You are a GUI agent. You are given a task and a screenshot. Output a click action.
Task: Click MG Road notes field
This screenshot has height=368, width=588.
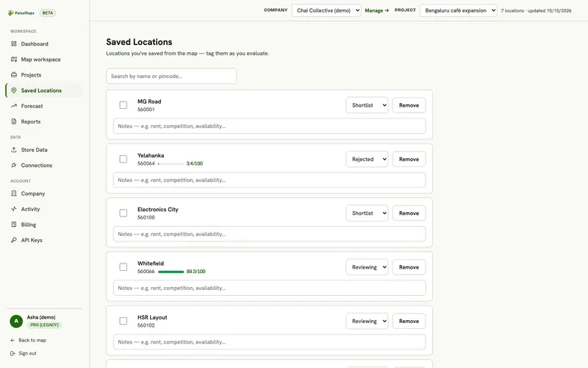pyautogui.click(x=269, y=126)
